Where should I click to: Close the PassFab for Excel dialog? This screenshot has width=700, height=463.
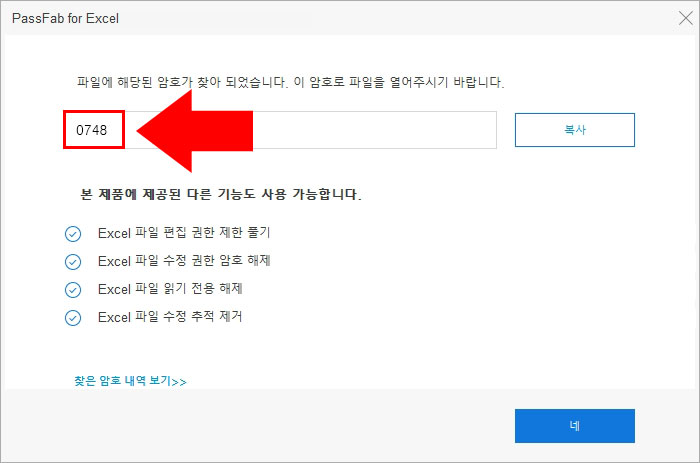[686, 18]
